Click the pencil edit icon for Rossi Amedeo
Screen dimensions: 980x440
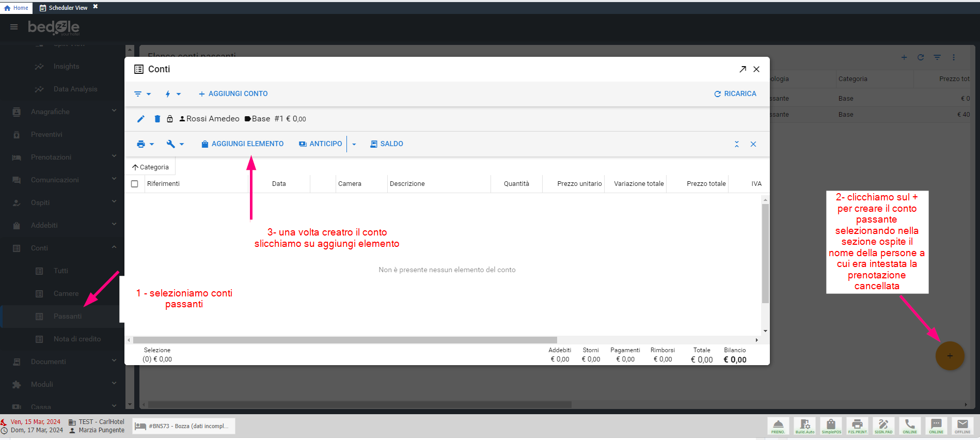click(140, 119)
